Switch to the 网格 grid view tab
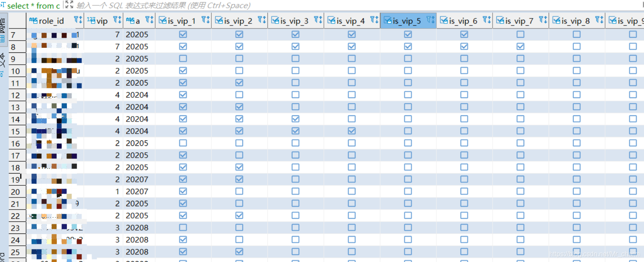Image resolution: width=644 pixels, height=262 pixels. coord(3,31)
